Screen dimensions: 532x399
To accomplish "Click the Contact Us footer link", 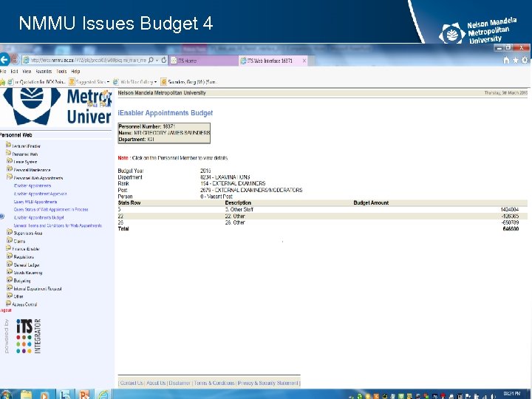I will coord(132,383).
